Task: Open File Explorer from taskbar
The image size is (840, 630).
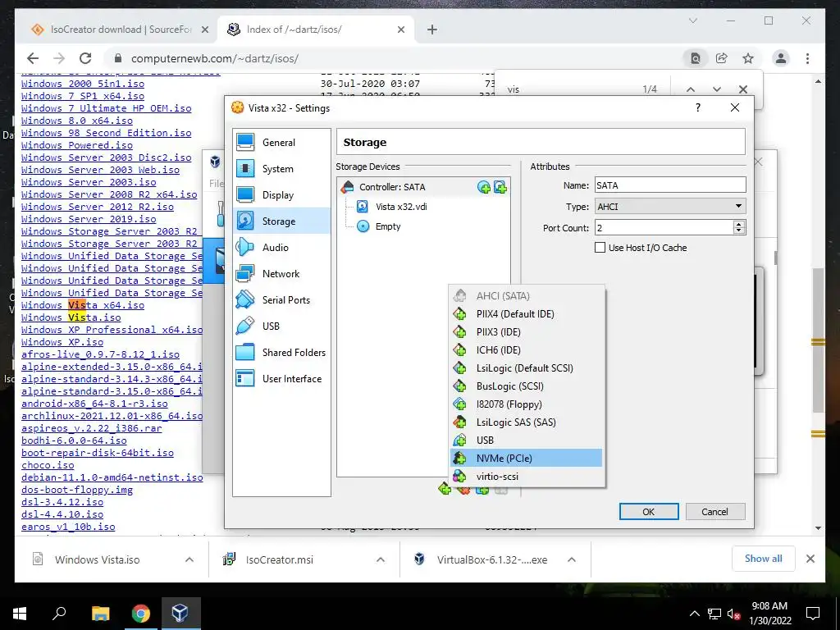Action: click(x=100, y=614)
